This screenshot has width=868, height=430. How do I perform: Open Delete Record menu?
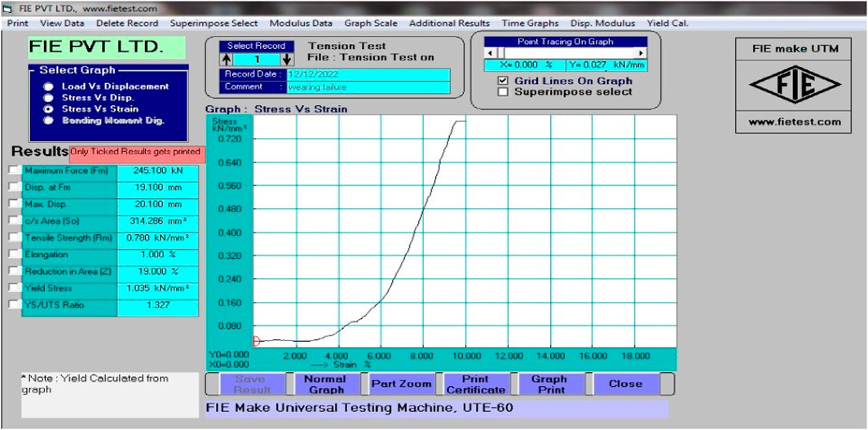127,24
